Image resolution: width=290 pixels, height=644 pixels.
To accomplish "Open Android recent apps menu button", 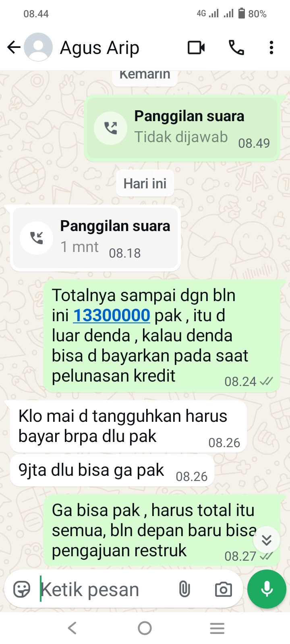I will tap(217, 628).
